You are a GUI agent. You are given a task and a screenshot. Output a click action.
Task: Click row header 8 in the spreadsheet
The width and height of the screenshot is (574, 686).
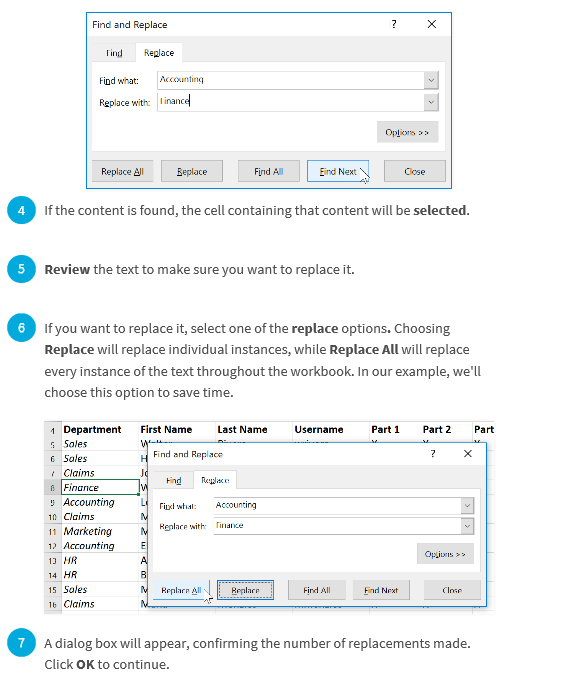[x=52, y=487]
